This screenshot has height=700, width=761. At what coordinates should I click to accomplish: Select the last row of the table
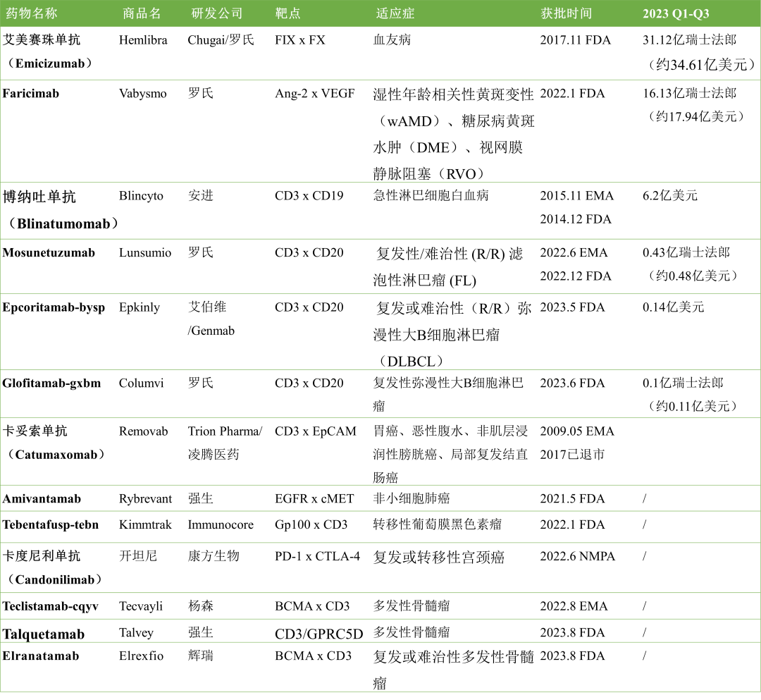(x=380, y=667)
